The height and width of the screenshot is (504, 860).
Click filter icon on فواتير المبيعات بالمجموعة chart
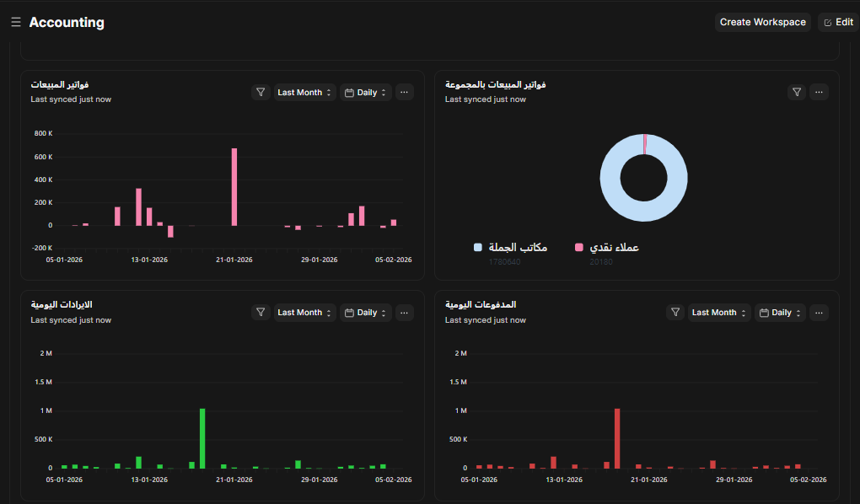(797, 93)
